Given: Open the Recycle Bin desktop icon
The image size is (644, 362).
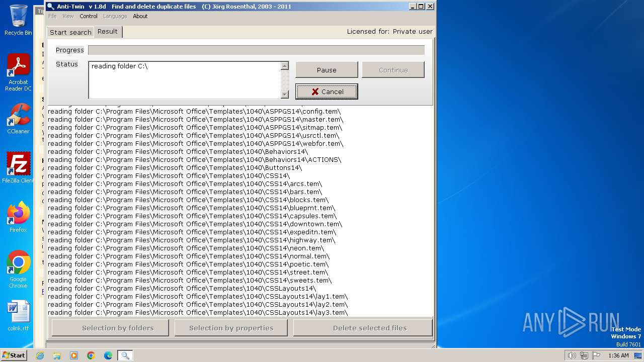Looking at the screenshot, I should [18, 20].
